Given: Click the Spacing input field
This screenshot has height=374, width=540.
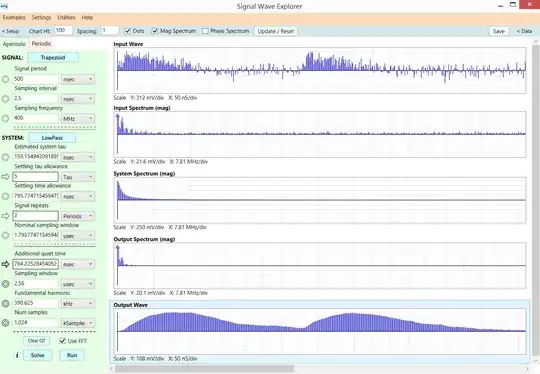Looking at the screenshot, I should pos(110,31).
